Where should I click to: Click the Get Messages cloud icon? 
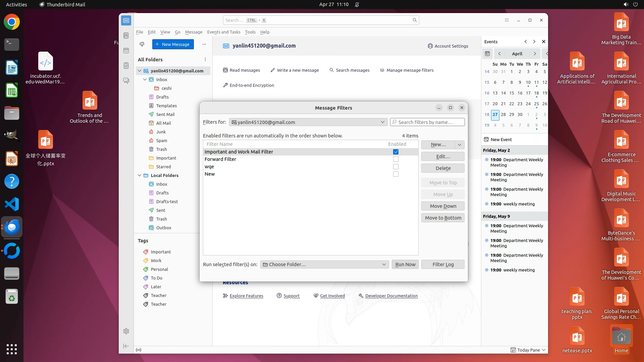pos(142,44)
